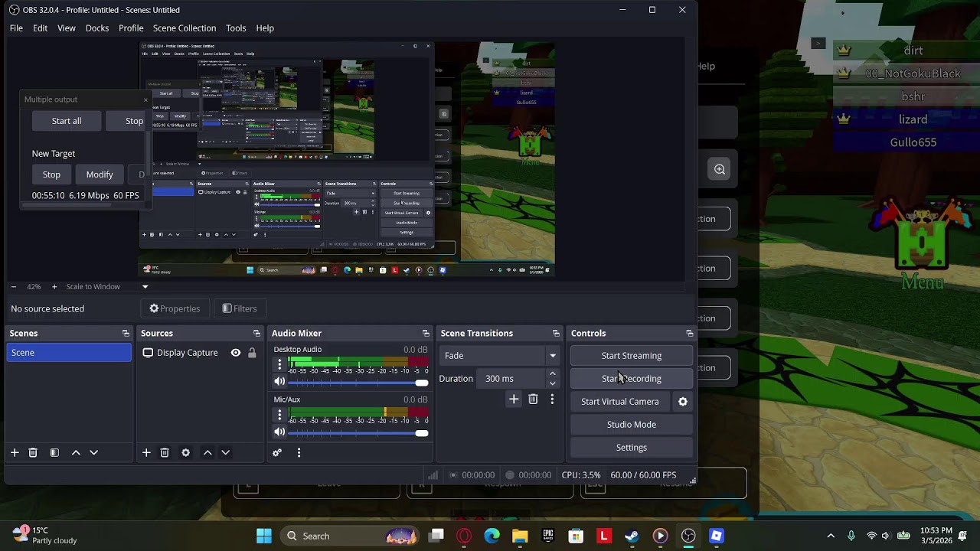The height and width of the screenshot is (551, 980).
Task: Click Start Streaming
Action: 632,355
